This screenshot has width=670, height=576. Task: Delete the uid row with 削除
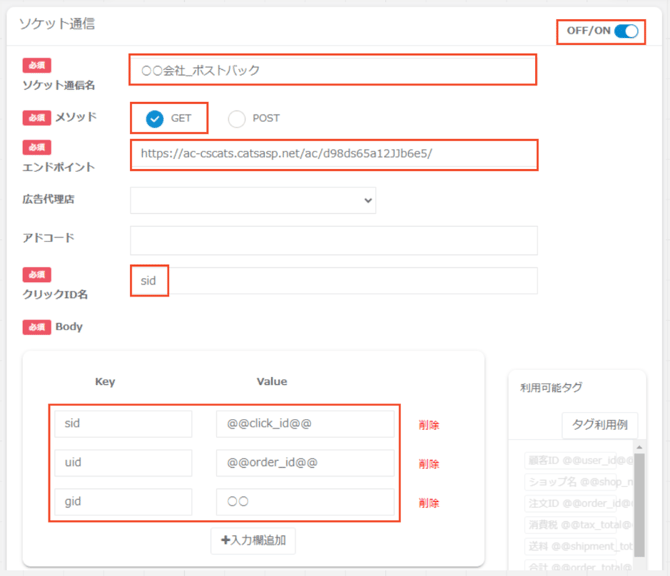point(429,464)
